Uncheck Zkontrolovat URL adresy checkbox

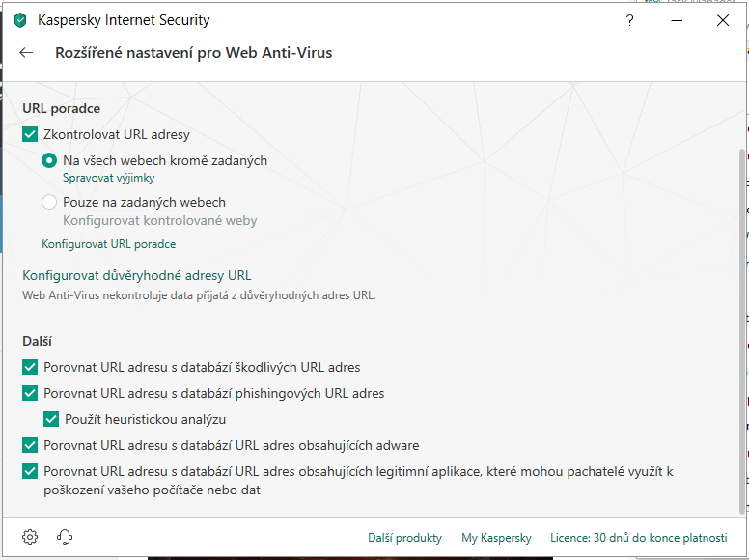[30, 134]
